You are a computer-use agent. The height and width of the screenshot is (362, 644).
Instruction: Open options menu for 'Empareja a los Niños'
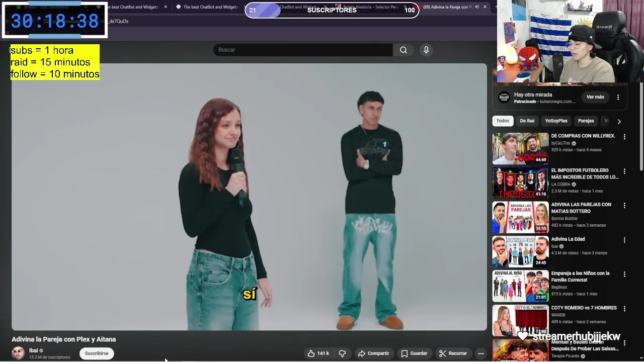point(624,275)
